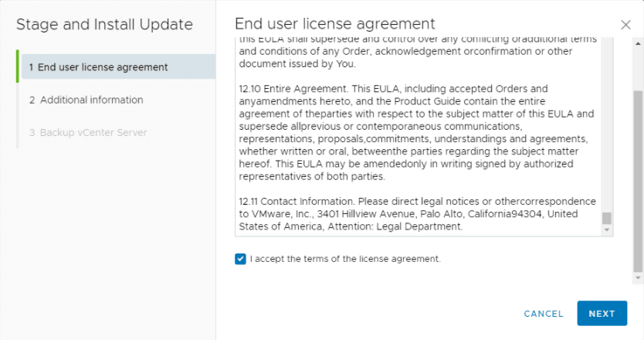Untick the accept license terms checkbox
644x340 pixels.
[x=240, y=259]
